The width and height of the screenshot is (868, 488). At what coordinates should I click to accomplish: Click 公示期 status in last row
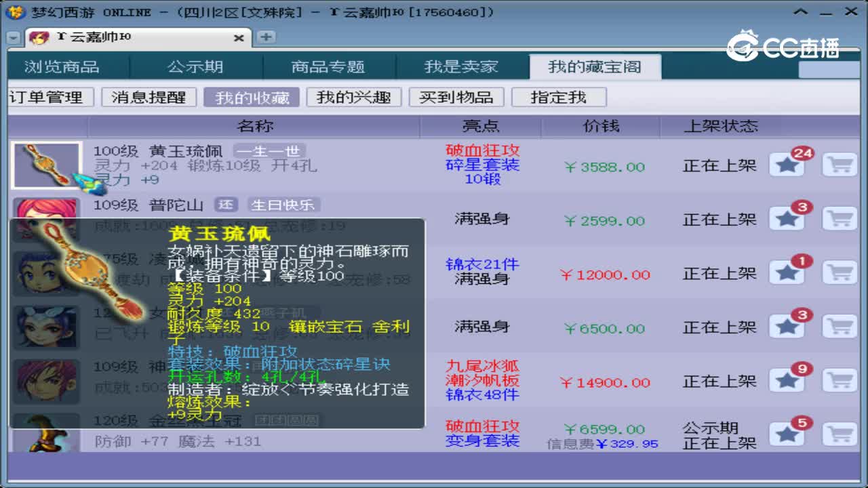click(710, 428)
